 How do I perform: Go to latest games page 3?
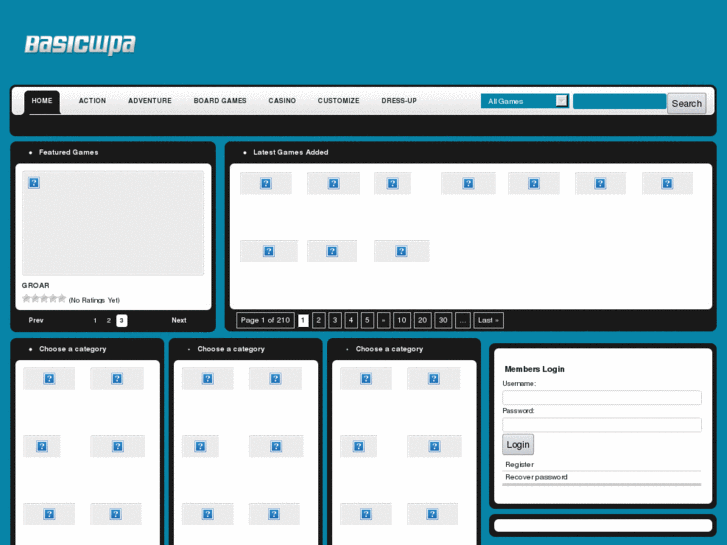pyautogui.click(x=335, y=320)
